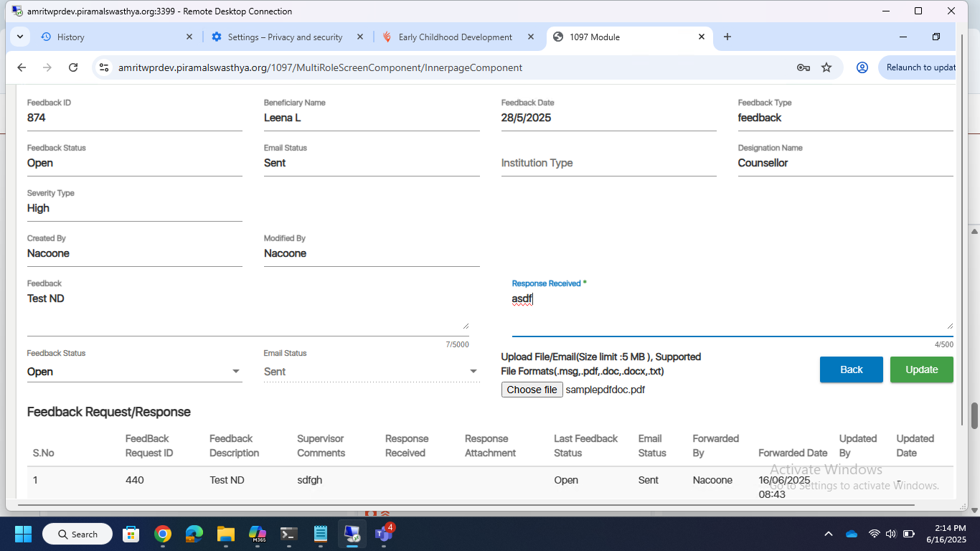
Task: Open battery status tray icon
Action: click(908, 534)
